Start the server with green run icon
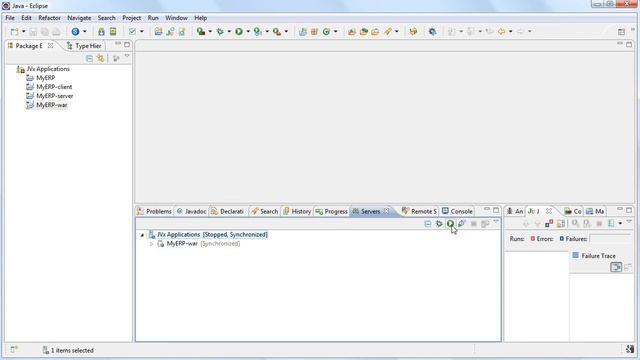The width and height of the screenshot is (640, 360). 451,224
